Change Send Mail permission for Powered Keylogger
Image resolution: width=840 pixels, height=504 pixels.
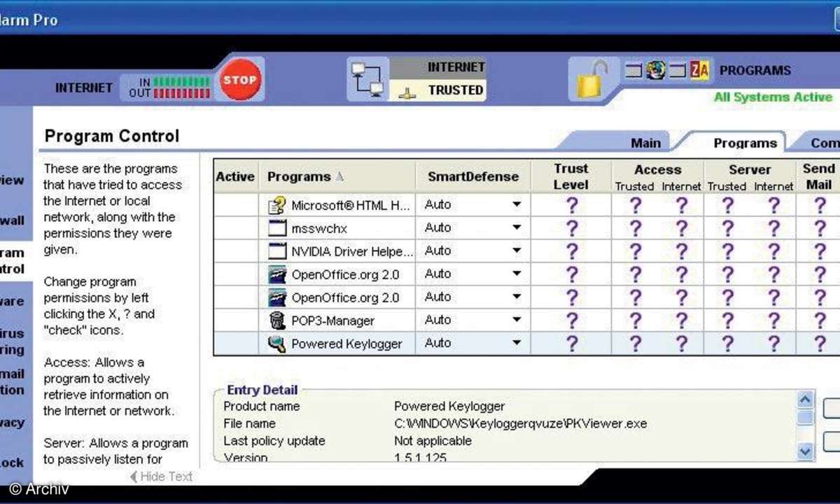[820, 344]
